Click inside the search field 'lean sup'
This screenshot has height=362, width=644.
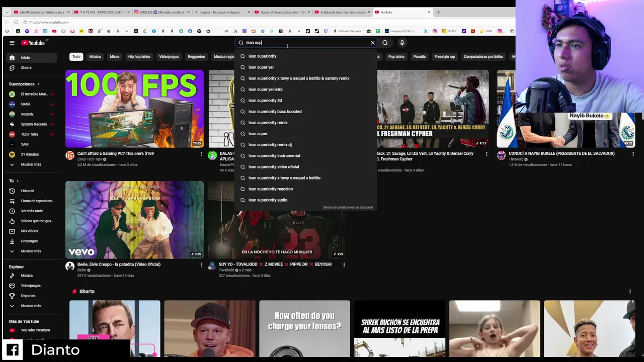tap(306, 43)
